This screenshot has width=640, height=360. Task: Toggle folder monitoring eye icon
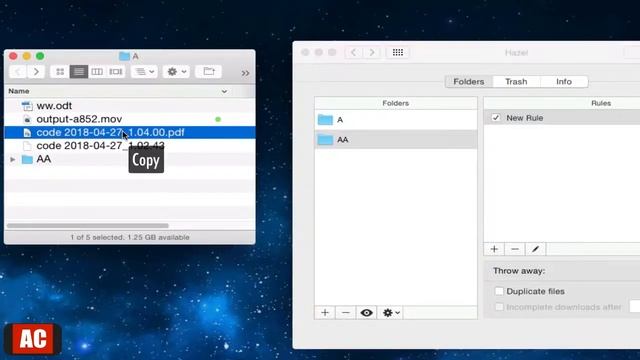point(367,313)
